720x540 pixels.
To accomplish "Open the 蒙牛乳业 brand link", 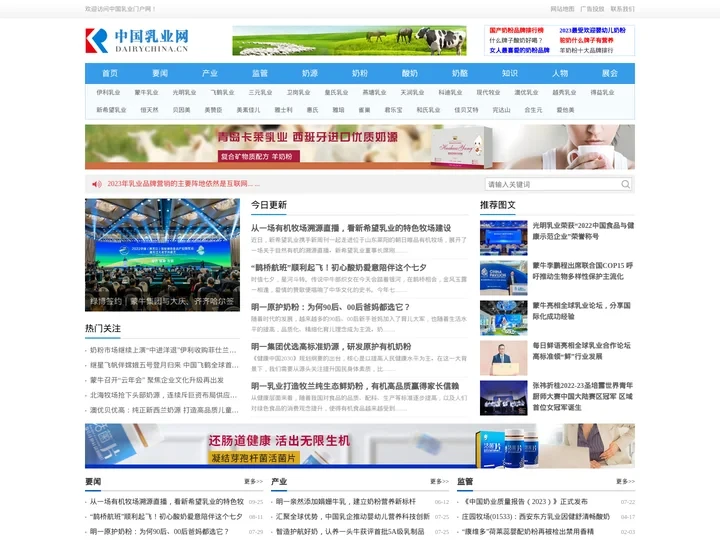I will [146, 92].
